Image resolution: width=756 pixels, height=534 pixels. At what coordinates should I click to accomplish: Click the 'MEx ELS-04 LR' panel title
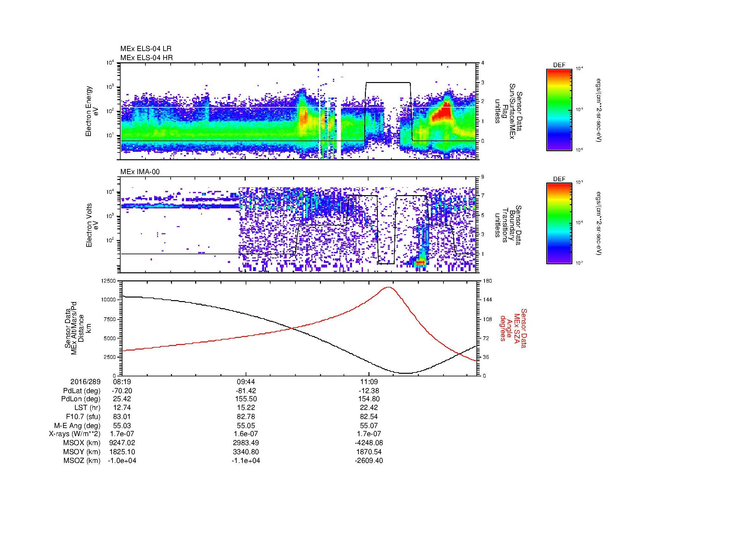pyautogui.click(x=145, y=49)
